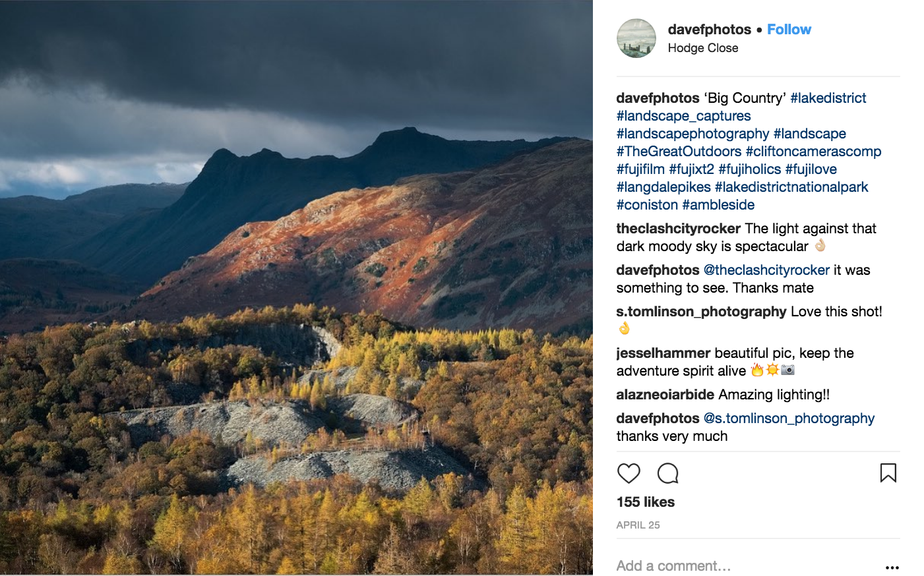
Task: Save the post with the bookmark icon
Action: click(888, 473)
